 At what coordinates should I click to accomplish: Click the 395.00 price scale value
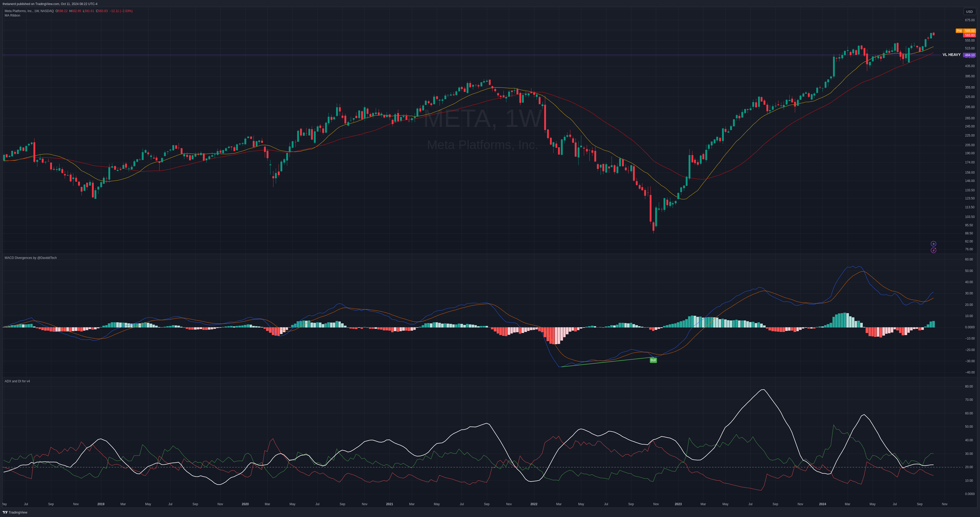click(970, 76)
